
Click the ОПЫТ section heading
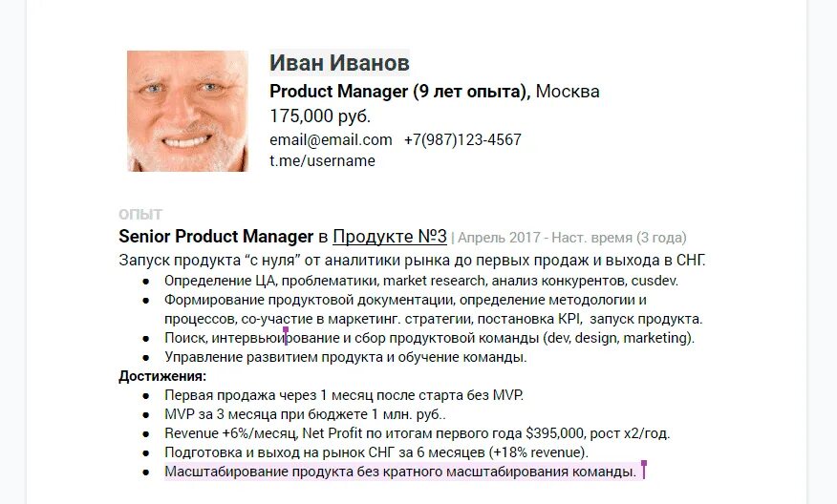[140, 215]
